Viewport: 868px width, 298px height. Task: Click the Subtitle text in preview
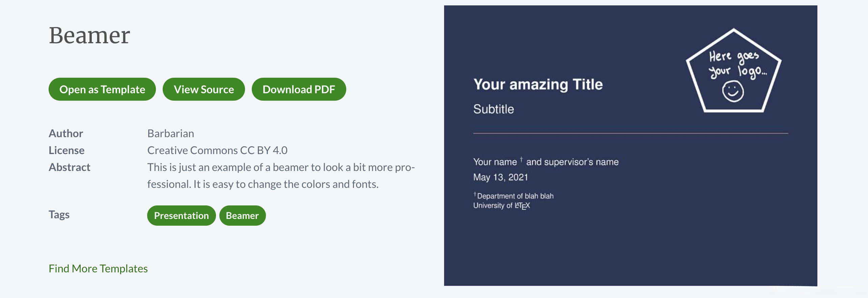493,109
